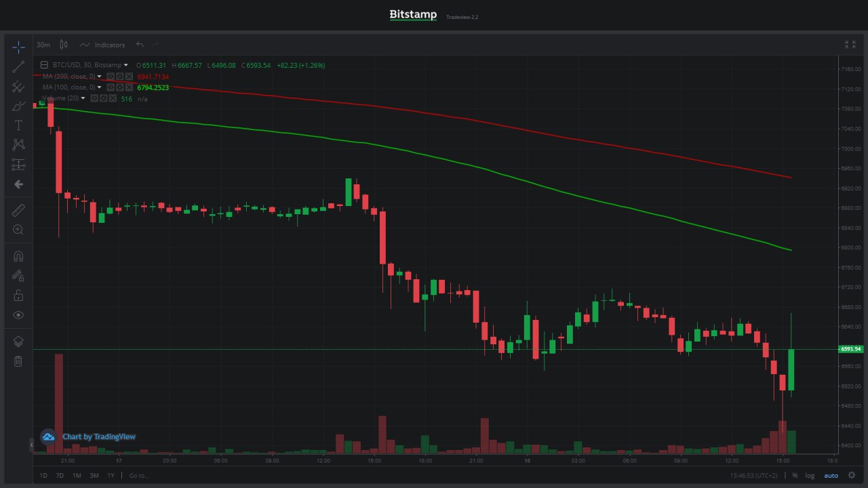Open the pitchfork drawing tools
This screenshot has width=868, height=488.
(x=18, y=86)
